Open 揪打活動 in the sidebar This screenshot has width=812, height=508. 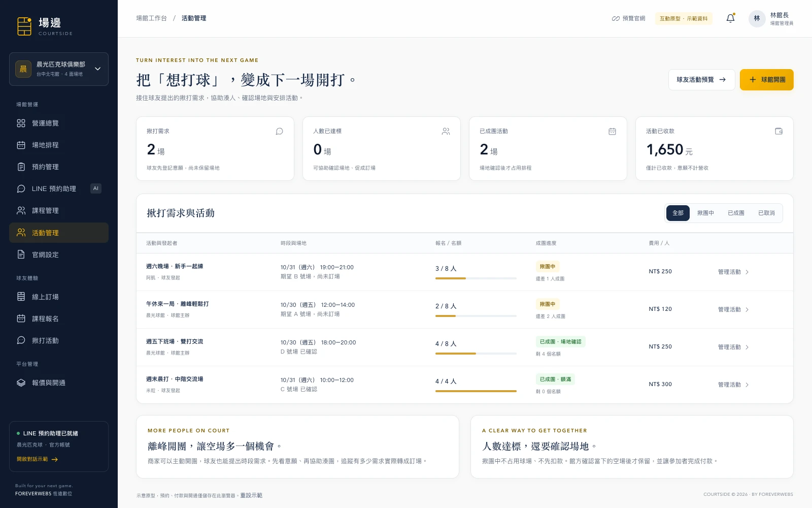click(59, 340)
